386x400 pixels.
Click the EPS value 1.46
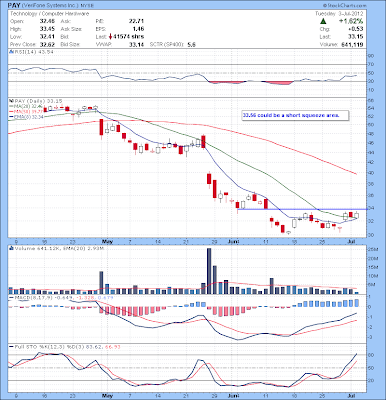pyautogui.click(x=138, y=29)
